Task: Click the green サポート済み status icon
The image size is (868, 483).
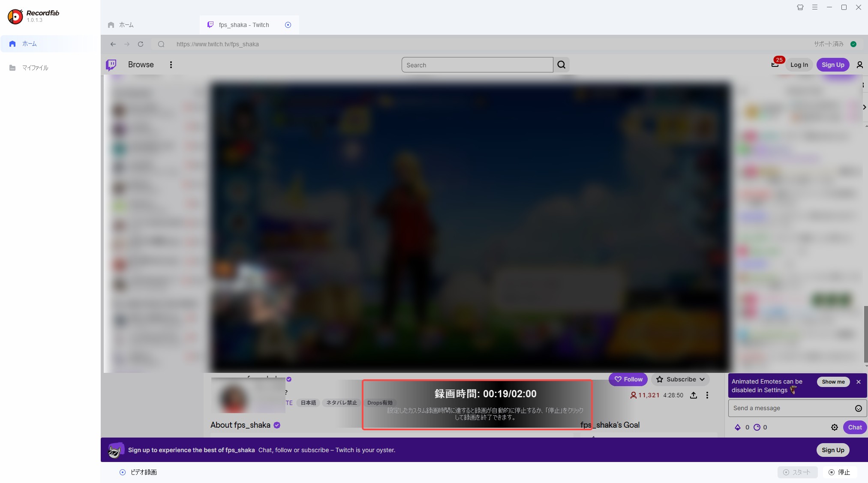Action: pyautogui.click(x=853, y=44)
